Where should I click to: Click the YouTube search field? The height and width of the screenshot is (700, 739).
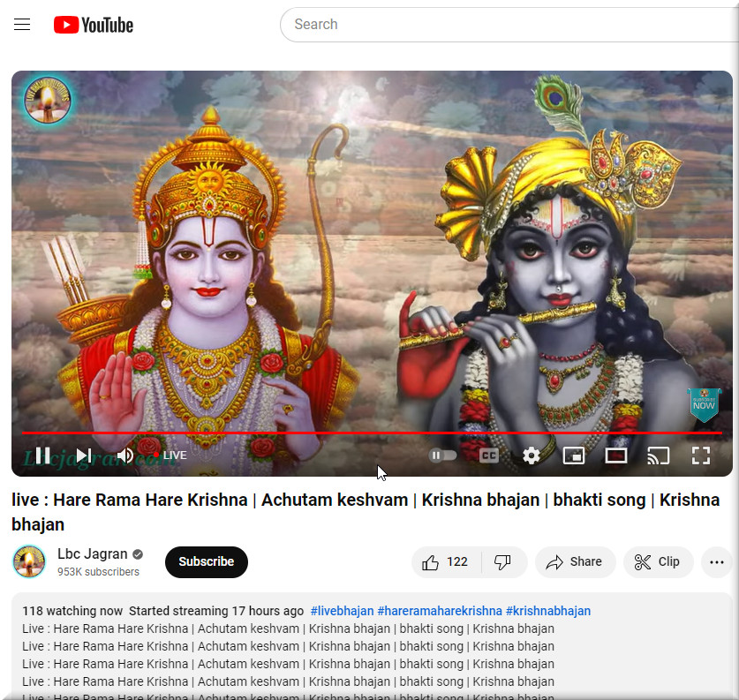click(x=503, y=25)
